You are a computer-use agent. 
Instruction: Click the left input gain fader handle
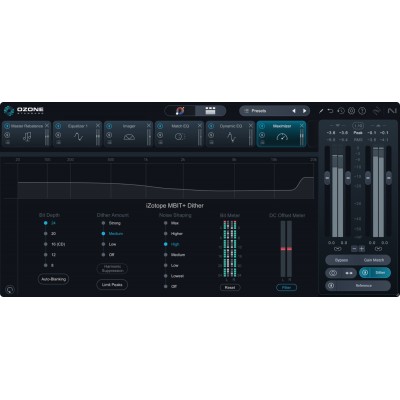point(327,178)
